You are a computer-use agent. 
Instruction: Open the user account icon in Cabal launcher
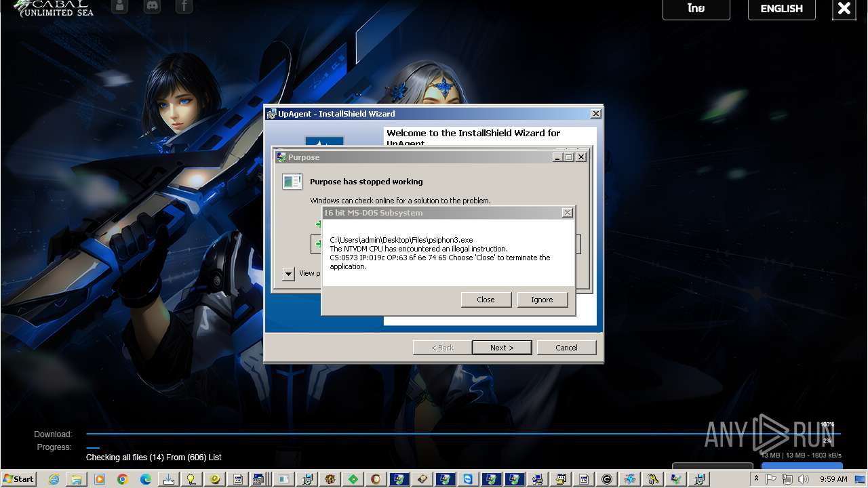click(119, 7)
